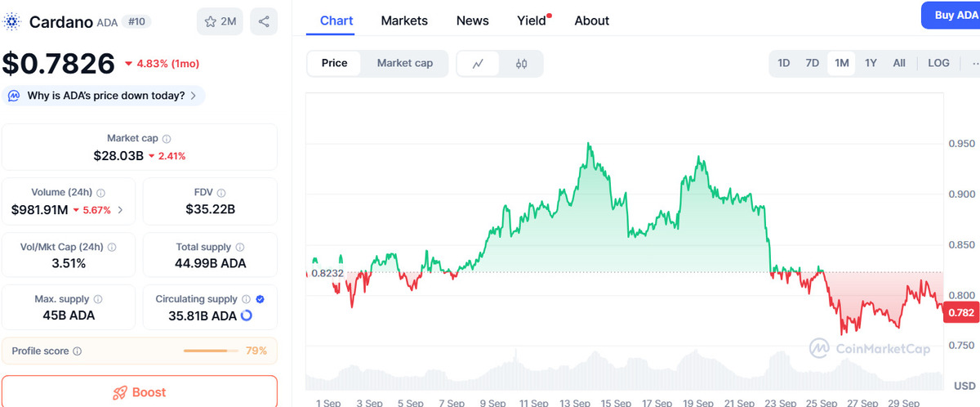Click the info icon beside Market cap
Viewport: 980px width, 407px height.
pyautogui.click(x=167, y=139)
